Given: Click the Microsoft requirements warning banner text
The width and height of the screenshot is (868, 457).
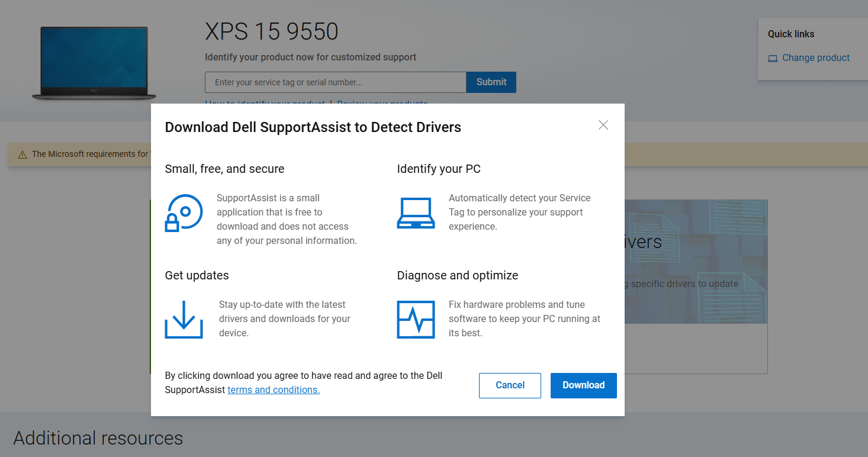Looking at the screenshot, I should tap(89, 154).
